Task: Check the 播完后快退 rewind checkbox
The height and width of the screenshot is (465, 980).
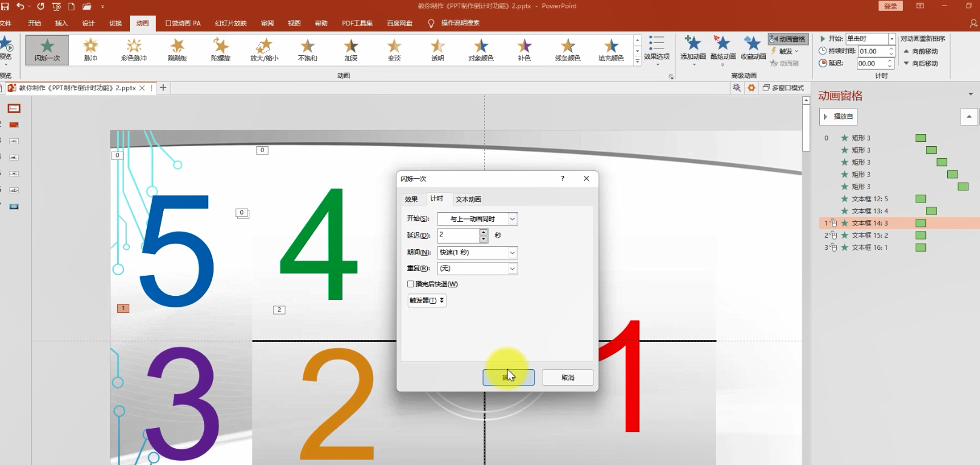Action: click(x=411, y=284)
